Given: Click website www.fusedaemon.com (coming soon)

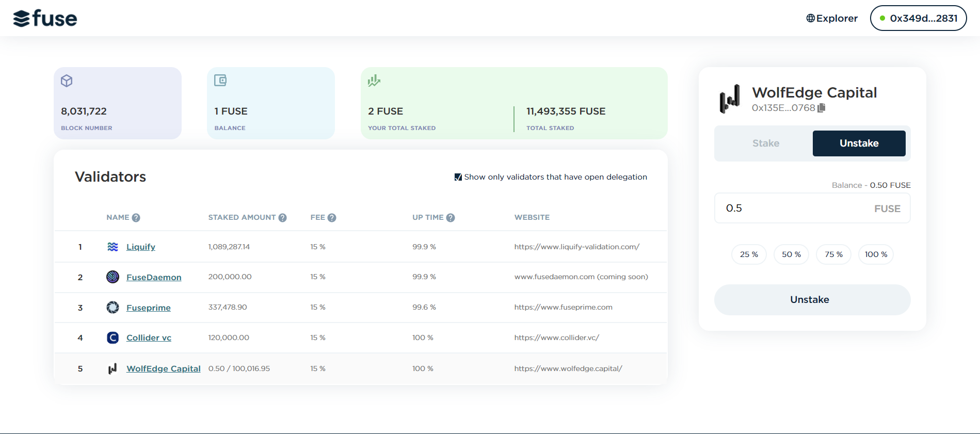Looking at the screenshot, I should [x=581, y=277].
